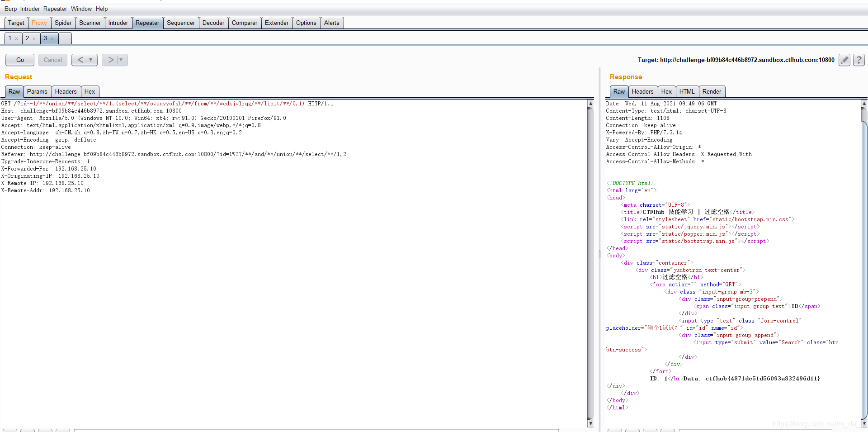Open the Intruder menu in menu bar
868x432 pixels.
point(30,9)
